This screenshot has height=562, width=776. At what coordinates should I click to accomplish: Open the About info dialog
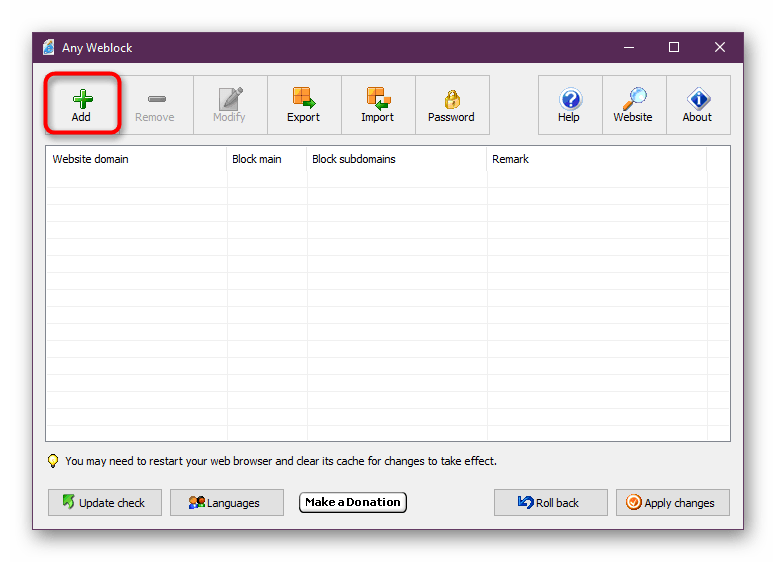click(698, 104)
